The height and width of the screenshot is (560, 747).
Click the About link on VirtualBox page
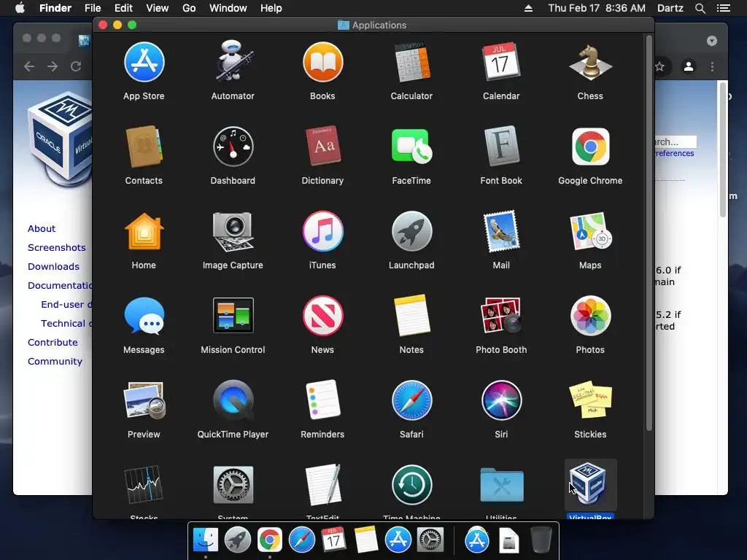coord(42,228)
